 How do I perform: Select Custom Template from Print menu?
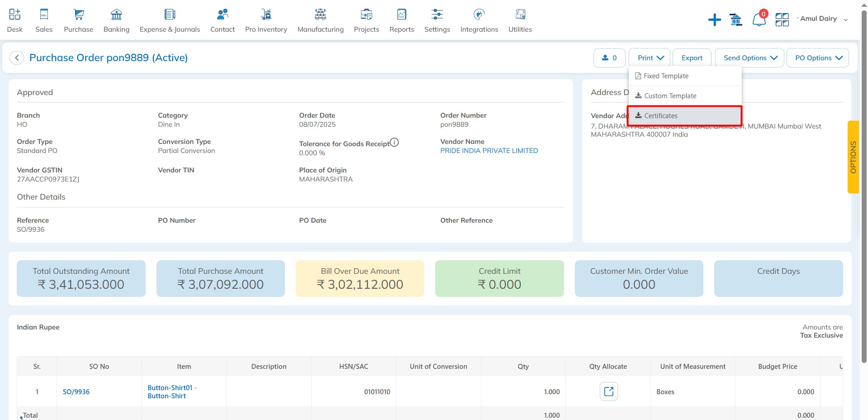685,96
